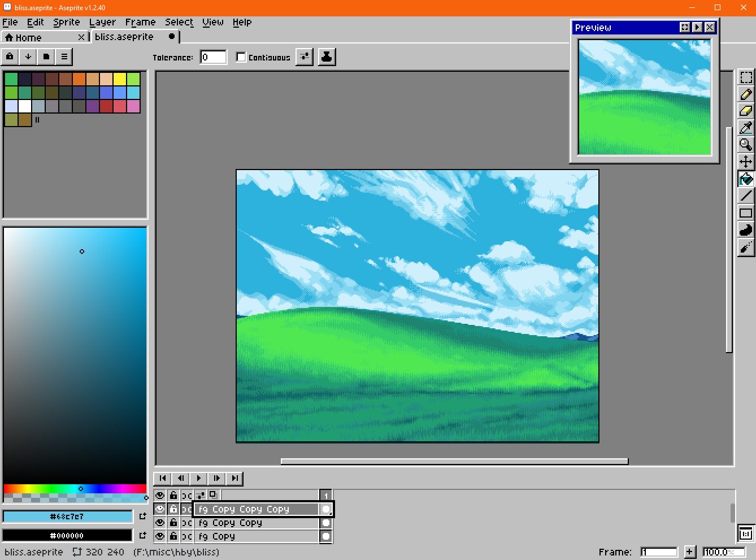Go to next frame
Screen dimensions: 756x560
click(217, 478)
